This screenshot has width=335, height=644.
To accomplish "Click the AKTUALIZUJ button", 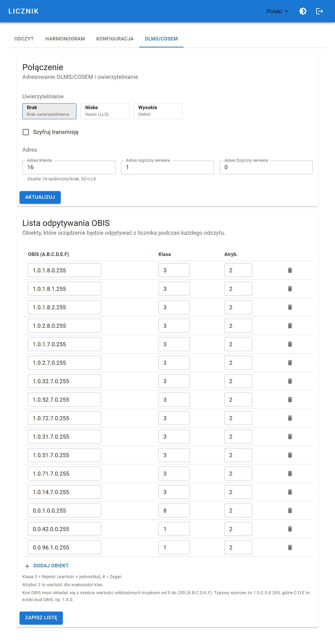I will 40,197.
